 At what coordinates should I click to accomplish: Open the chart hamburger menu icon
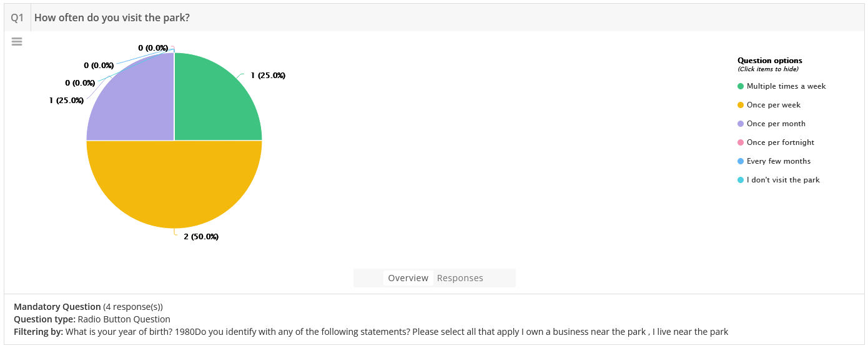pos(17,41)
